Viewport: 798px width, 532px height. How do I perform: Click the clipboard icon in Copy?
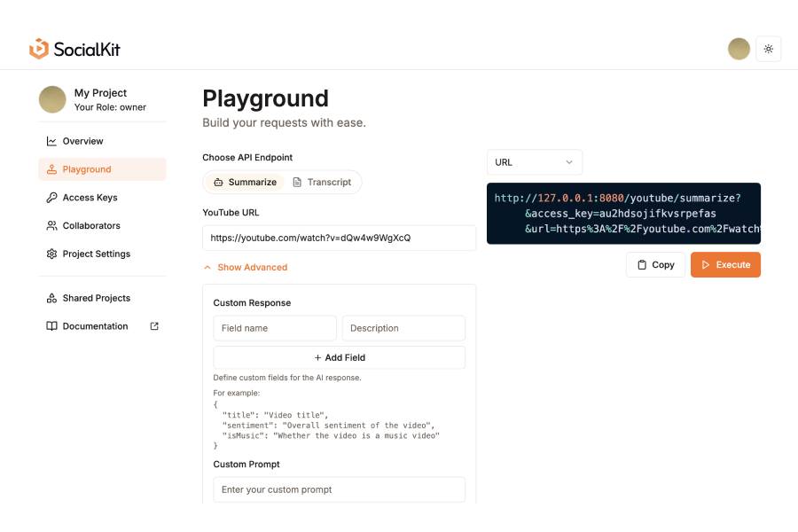(642, 265)
